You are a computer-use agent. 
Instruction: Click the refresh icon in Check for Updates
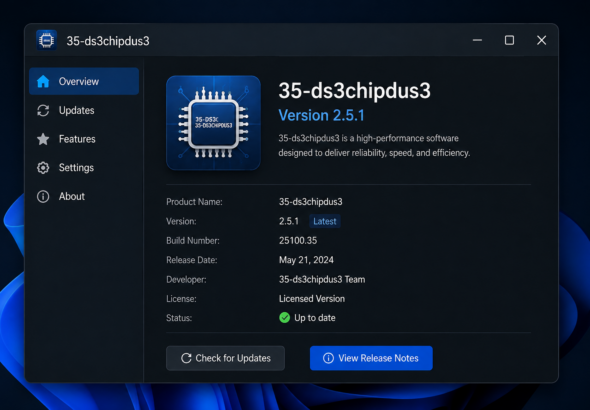click(x=186, y=358)
